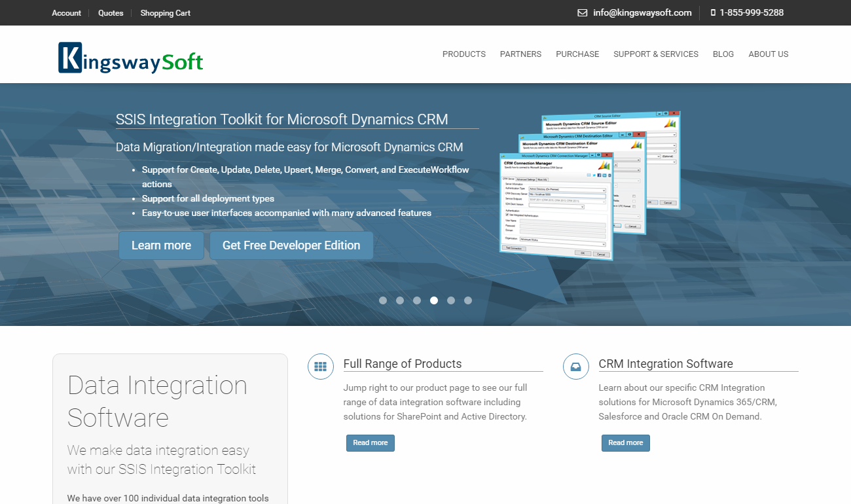Image resolution: width=851 pixels, height=504 pixels.
Task: Click the "Data Migration/Integration made easy" subtitle
Action: point(289,147)
